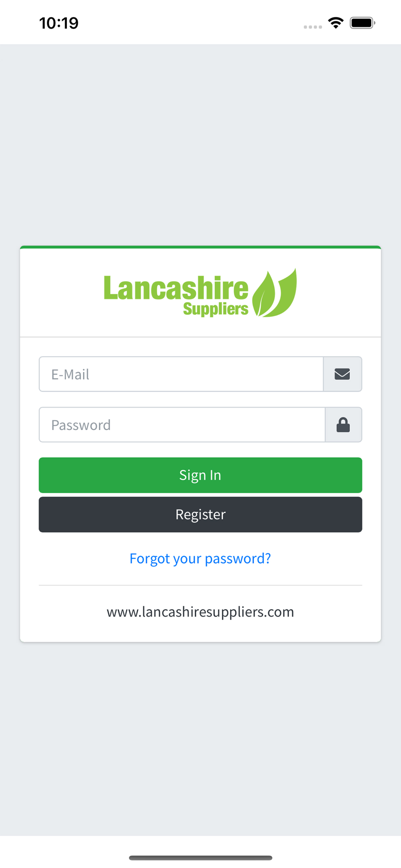Tap the 10:19 clock in status bar
The height and width of the screenshot is (868, 401).
coord(59,23)
